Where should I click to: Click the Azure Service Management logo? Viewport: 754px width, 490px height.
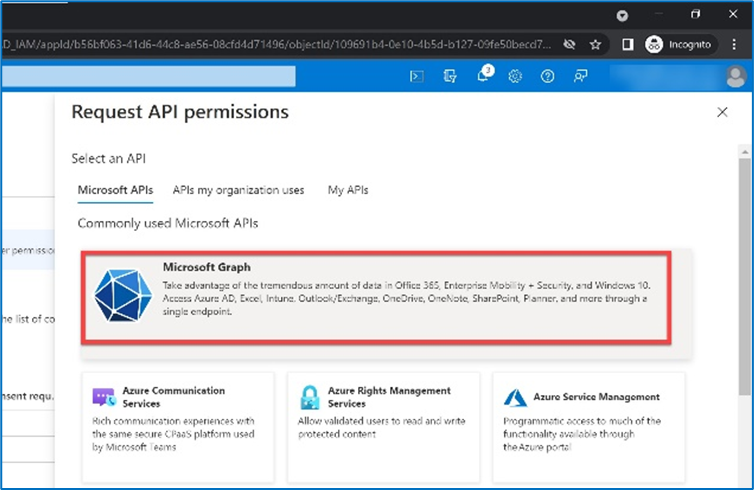[x=515, y=398]
